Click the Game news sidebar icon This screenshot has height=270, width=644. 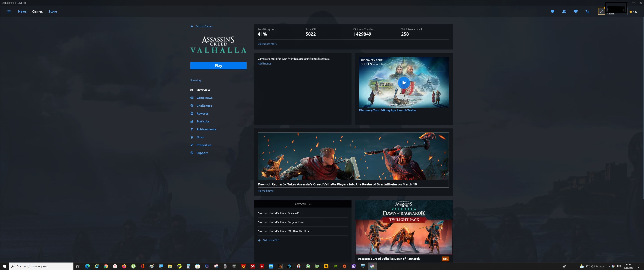(192, 97)
